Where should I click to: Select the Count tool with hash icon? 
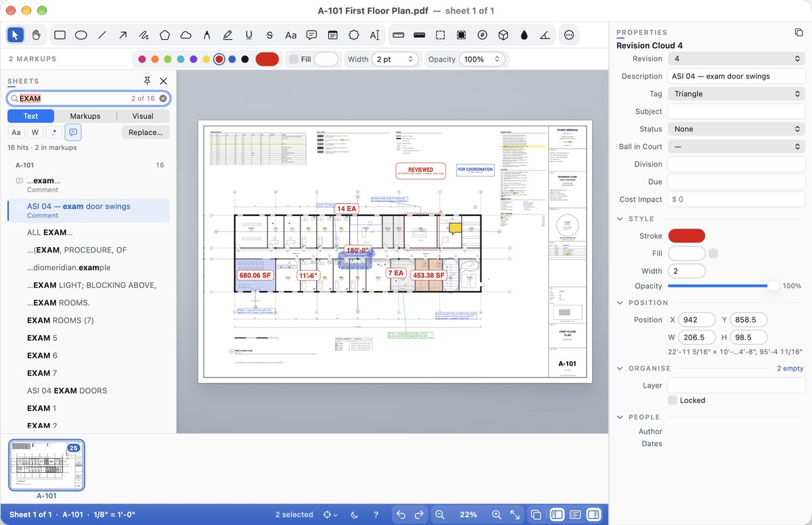pos(482,35)
